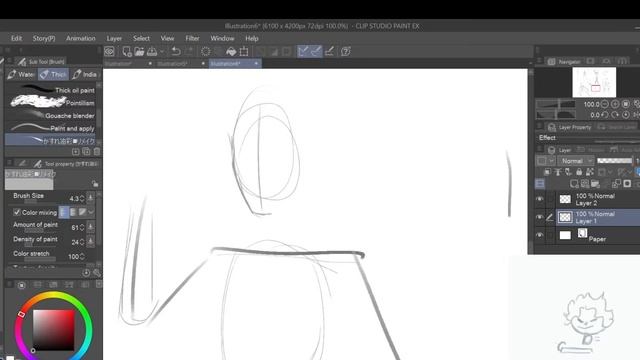640x360 pixels.
Task: Uncheck the Color mixing checkbox
Action: [17, 212]
